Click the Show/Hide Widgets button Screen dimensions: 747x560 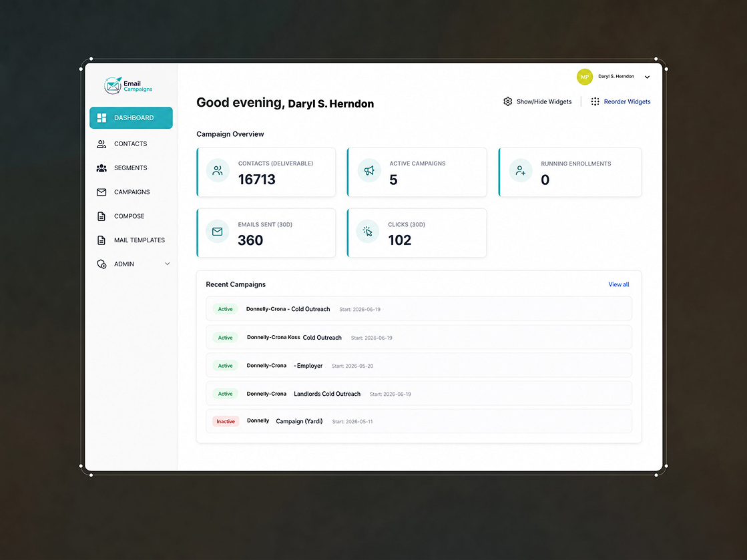point(537,101)
